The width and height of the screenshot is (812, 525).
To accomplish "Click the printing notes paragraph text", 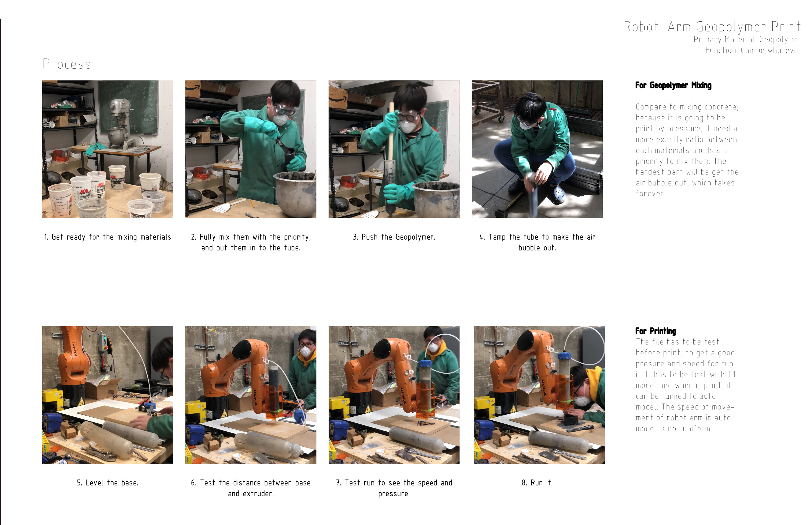I will (686, 385).
